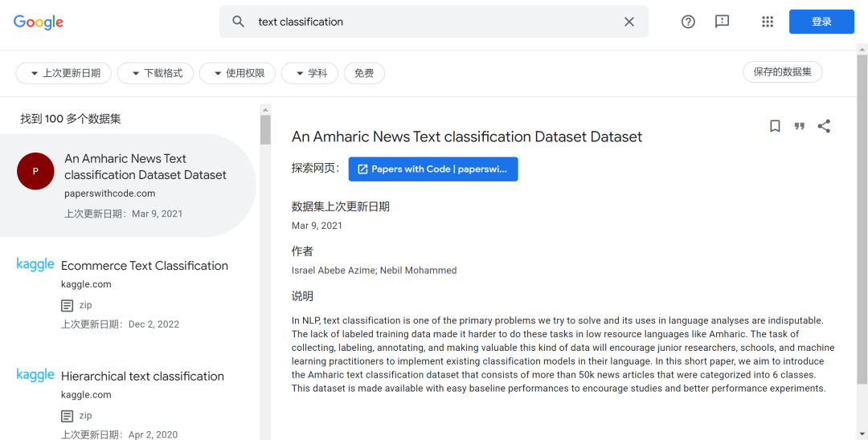The width and height of the screenshot is (868, 440).
Task: Click the dataset title heading in detail pane
Action: coord(467,136)
